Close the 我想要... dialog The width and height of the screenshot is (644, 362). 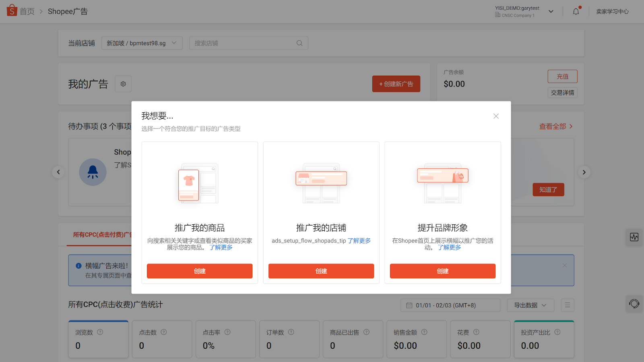[496, 116]
